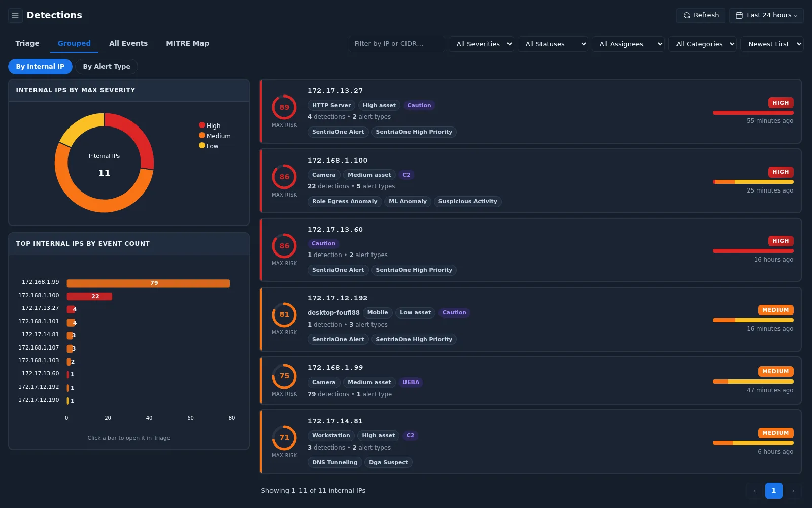812x508 pixels.
Task: Toggle grouping to By Internal IP
Action: tap(40, 67)
